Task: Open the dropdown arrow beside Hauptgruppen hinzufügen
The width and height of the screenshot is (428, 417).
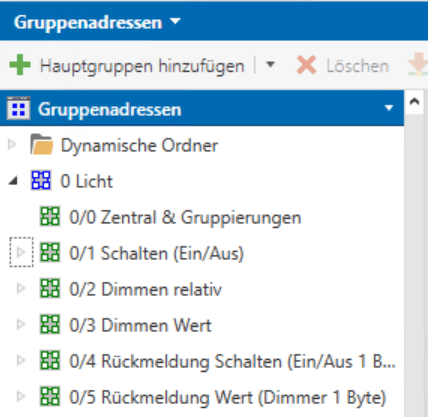Action: [x=270, y=64]
